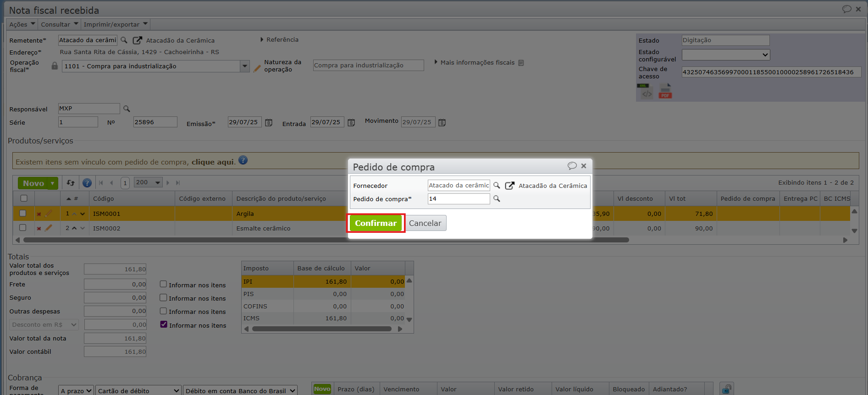Click the Pedido de compra number field
This screenshot has width=868, height=395.
click(459, 199)
